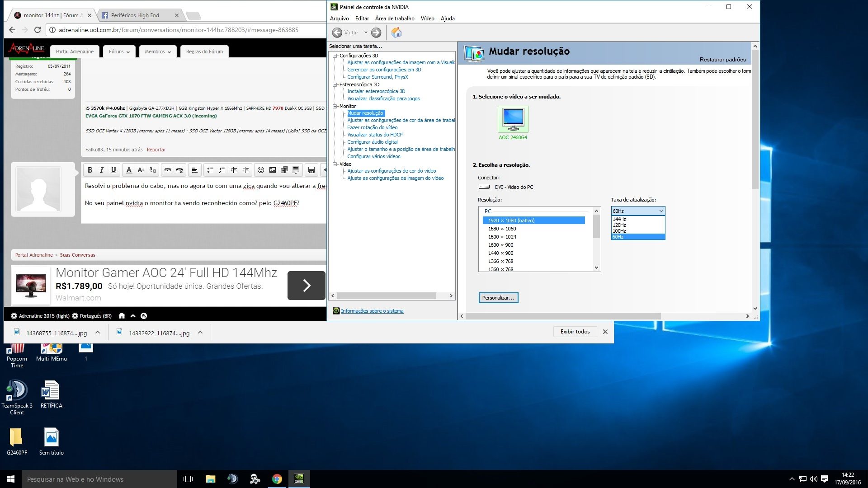Click the forum footer home icon

(122, 316)
